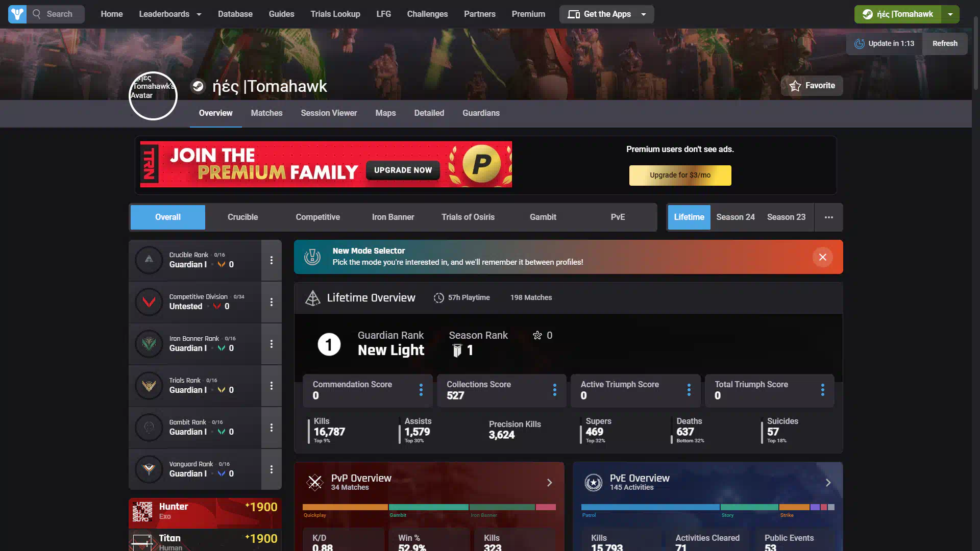980x551 pixels.
Task: Open user account dropdown arrow
Action: tap(950, 14)
